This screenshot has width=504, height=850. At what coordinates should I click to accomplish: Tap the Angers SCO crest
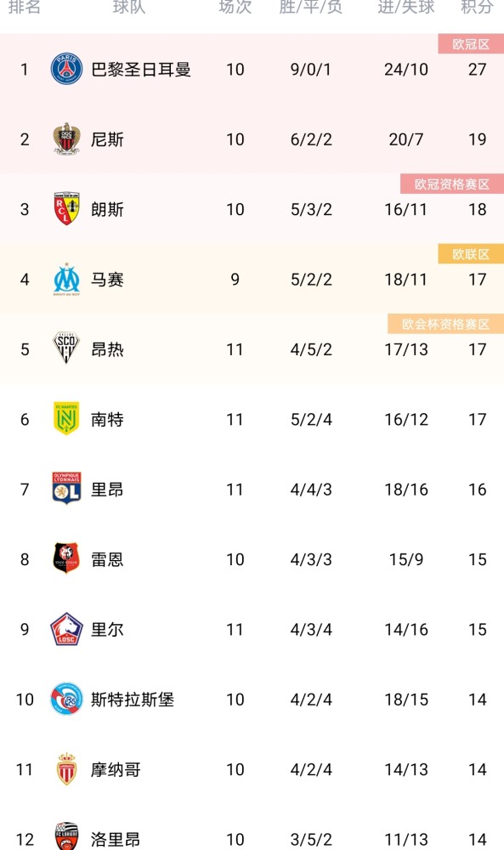(66, 348)
